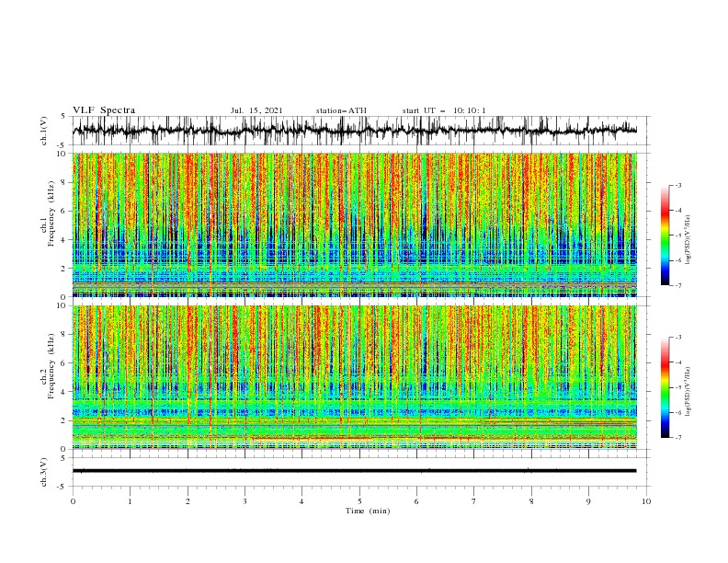Image resolution: width=728 pixels, height=563 pixels.
Task: Click the 'start UT = 10:10:1' text
Action: click(x=444, y=110)
